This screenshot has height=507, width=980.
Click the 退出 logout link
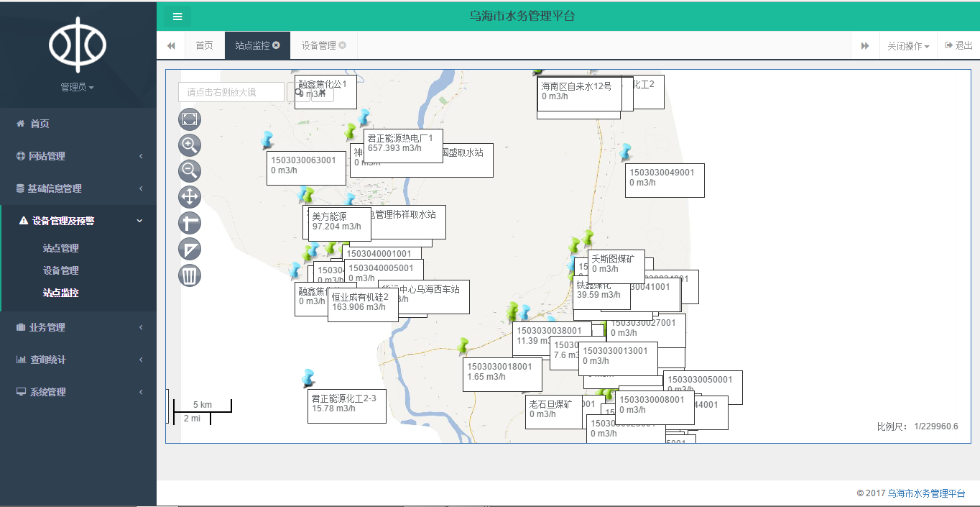tap(958, 45)
